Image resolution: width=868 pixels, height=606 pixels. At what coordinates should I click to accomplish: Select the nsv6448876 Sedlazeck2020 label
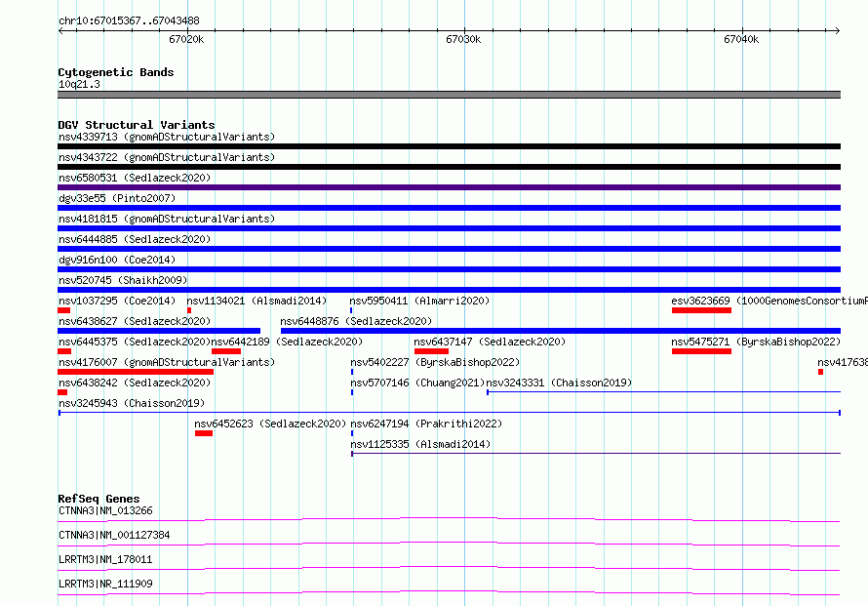click(356, 321)
